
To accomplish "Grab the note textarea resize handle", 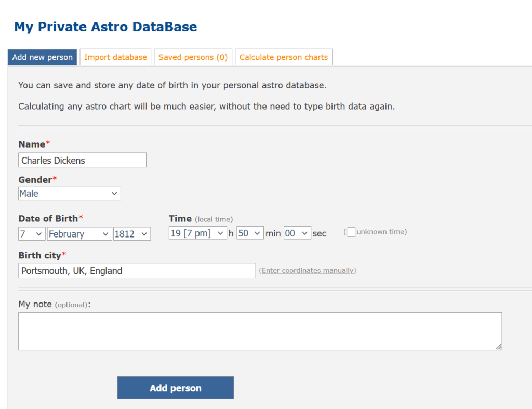I will (499, 347).
